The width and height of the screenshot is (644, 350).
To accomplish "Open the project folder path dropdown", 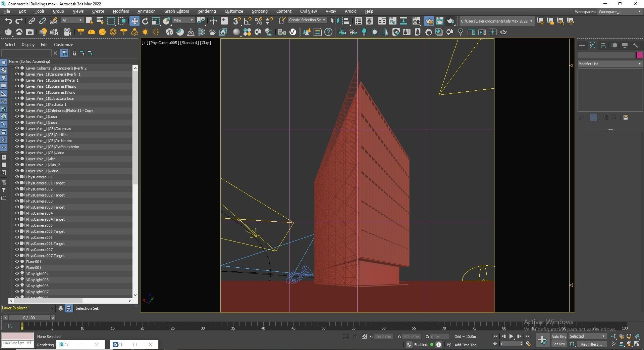I will 496,21.
